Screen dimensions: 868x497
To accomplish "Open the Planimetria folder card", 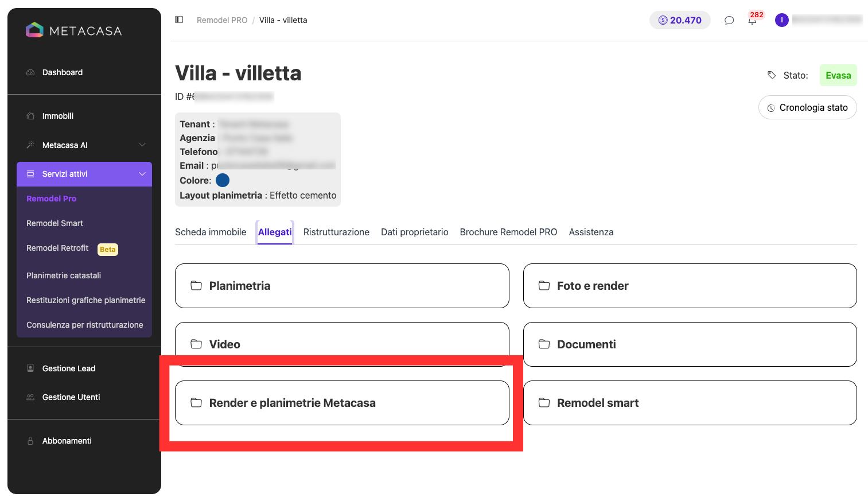I will [x=342, y=286].
